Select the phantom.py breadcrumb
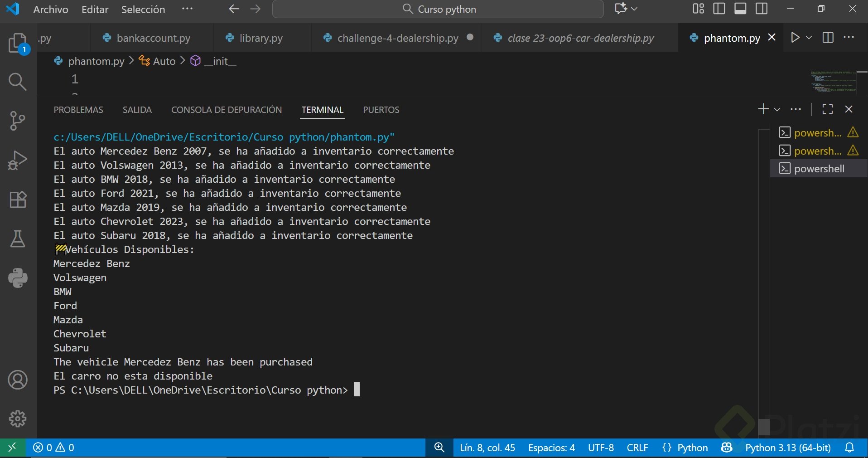 pos(89,61)
